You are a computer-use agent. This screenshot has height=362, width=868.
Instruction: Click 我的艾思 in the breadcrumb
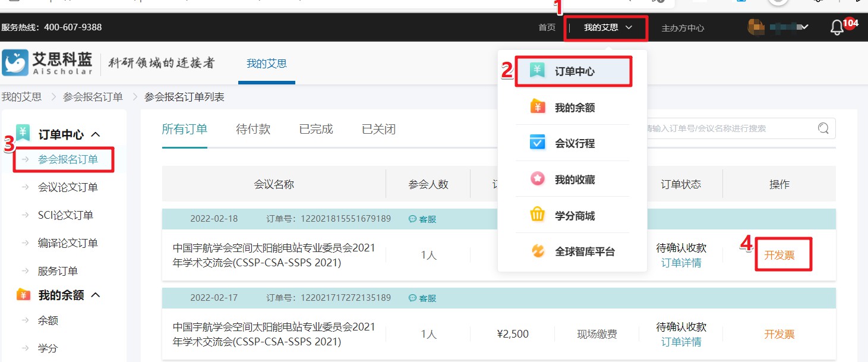click(x=21, y=97)
